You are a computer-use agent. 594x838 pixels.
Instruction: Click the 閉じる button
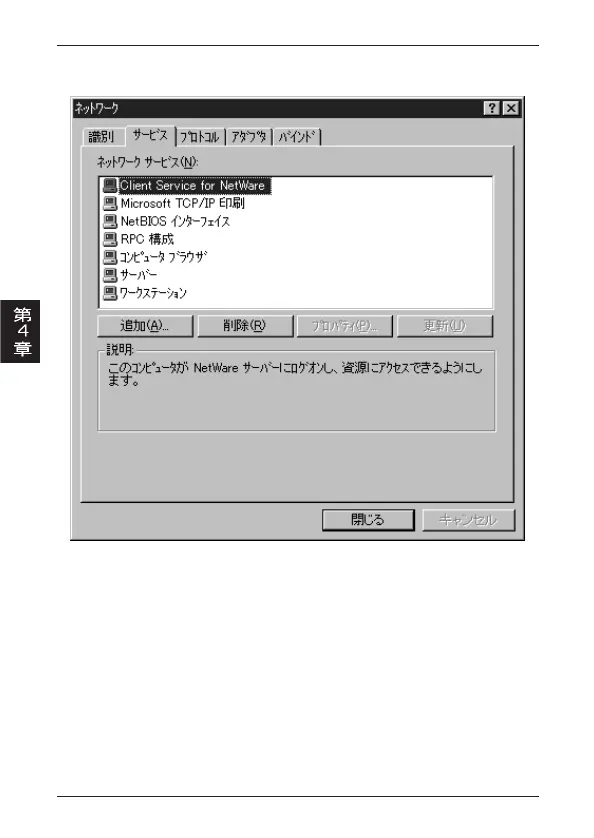click(368, 520)
